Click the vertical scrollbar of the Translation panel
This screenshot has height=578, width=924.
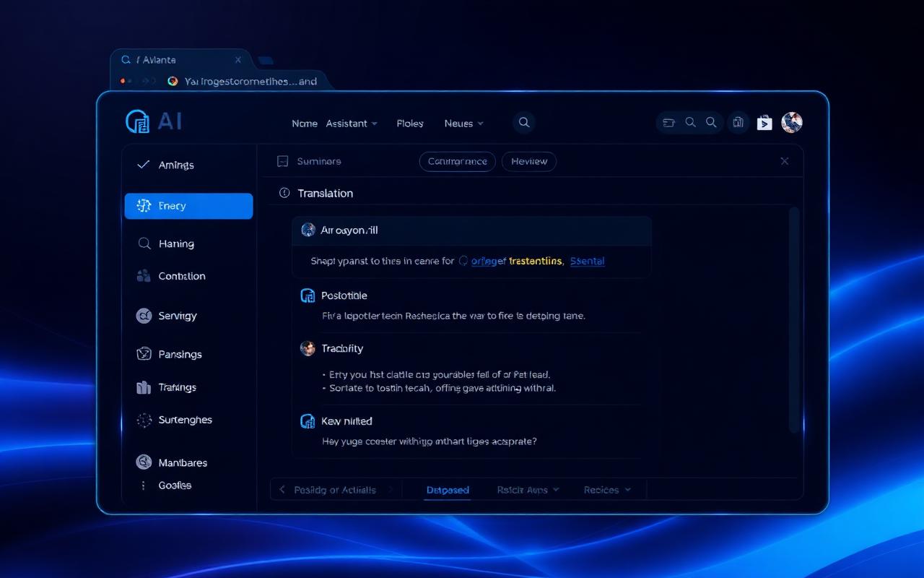794,320
